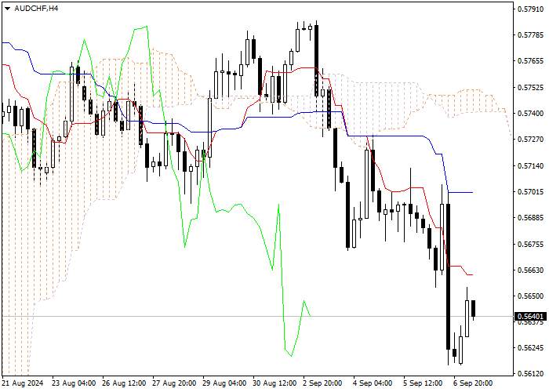This screenshot has height=392, width=549.
Task: Click the 27 Aug 20:00 time label
Action: click(175, 383)
